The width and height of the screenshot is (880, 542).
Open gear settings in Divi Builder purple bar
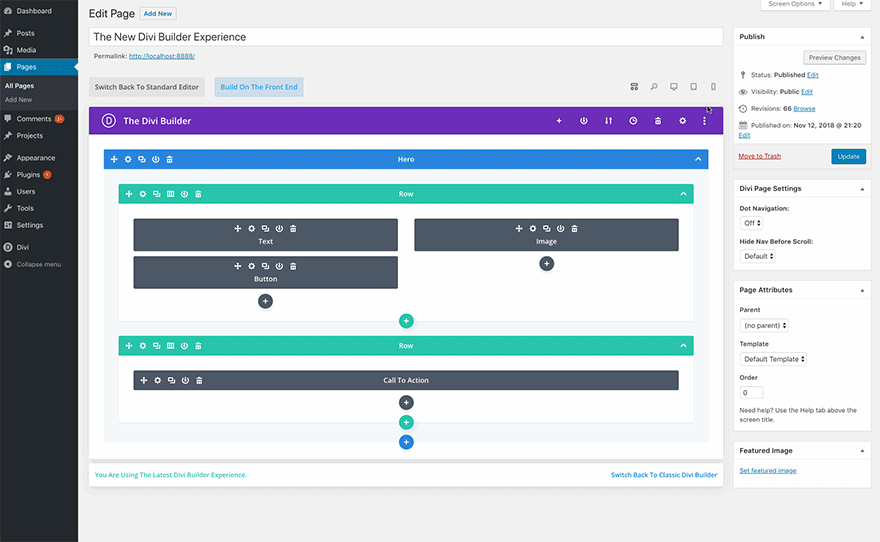click(682, 121)
